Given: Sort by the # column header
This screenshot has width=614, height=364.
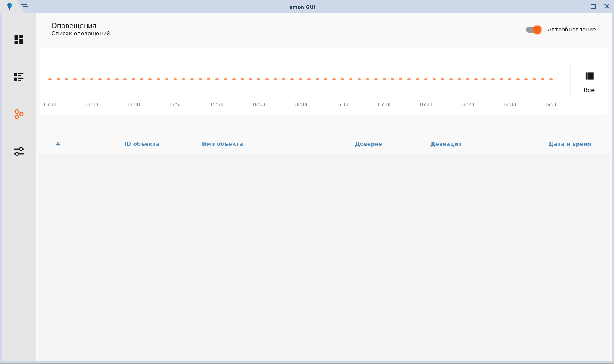Looking at the screenshot, I should (x=58, y=144).
